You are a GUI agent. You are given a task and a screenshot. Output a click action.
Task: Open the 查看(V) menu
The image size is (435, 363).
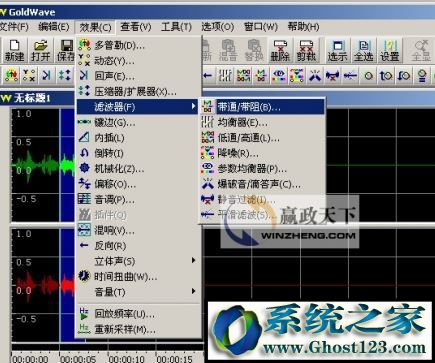point(136,27)
